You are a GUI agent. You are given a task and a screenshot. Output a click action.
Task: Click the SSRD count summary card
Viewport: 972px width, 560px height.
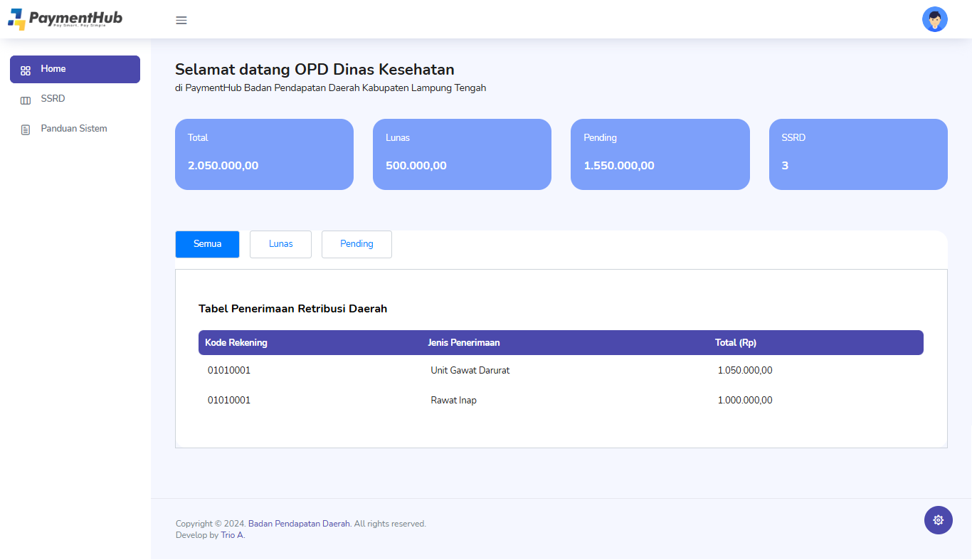coord(857,154)
